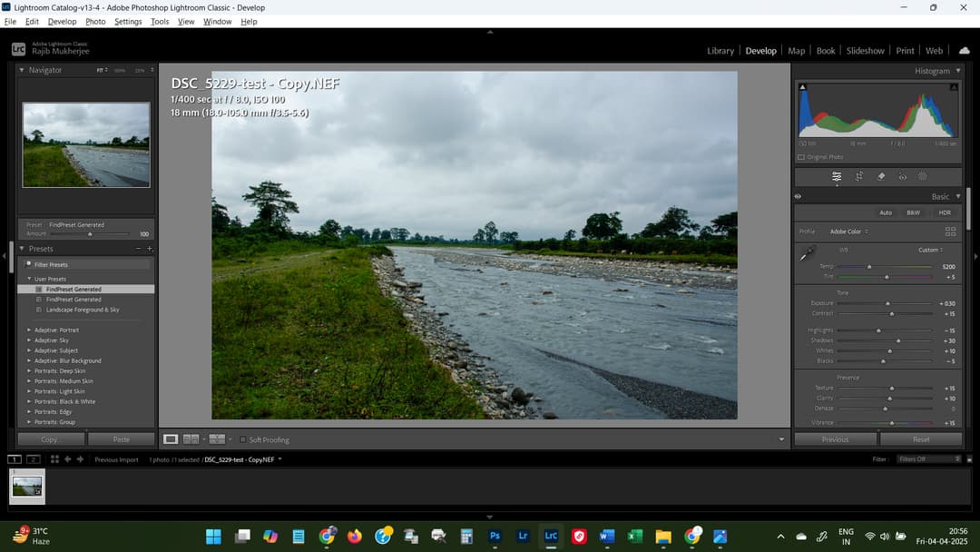Open Microsoft Word from the taskbar
The width and height of the screenshot is (980, 552).
[x=607, y=536]
